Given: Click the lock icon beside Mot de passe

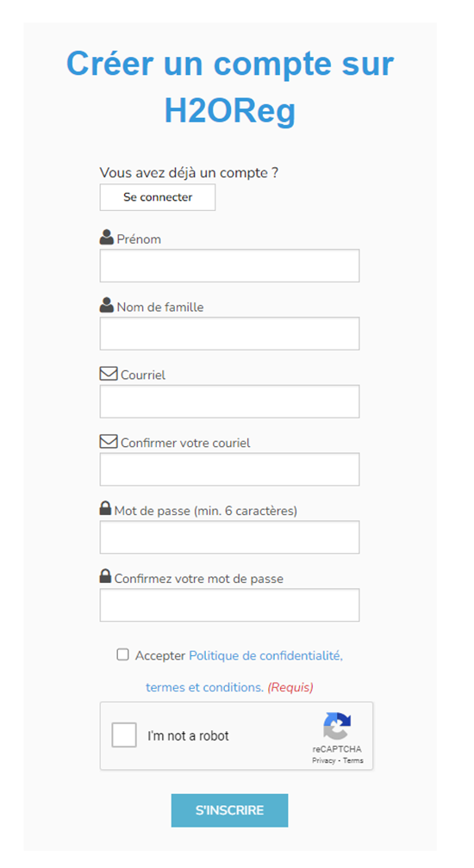Looking at the screenshot, I should click(x=105, y=508).
